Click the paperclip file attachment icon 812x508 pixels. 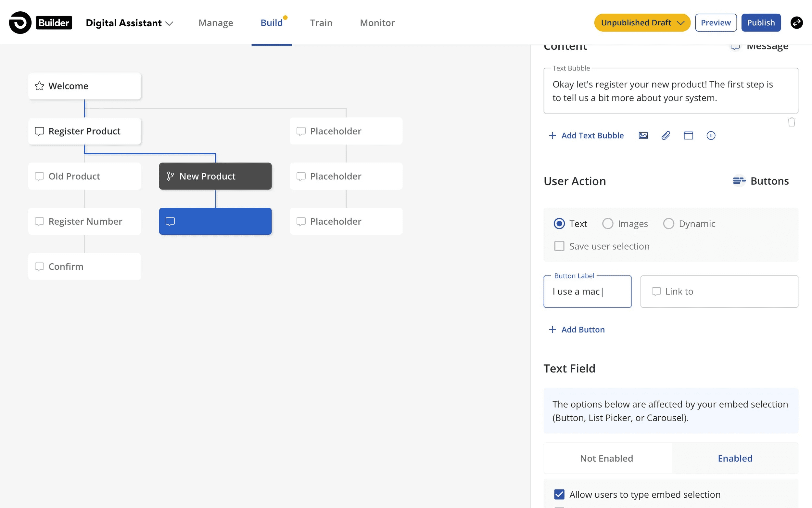tap(666, 136)
